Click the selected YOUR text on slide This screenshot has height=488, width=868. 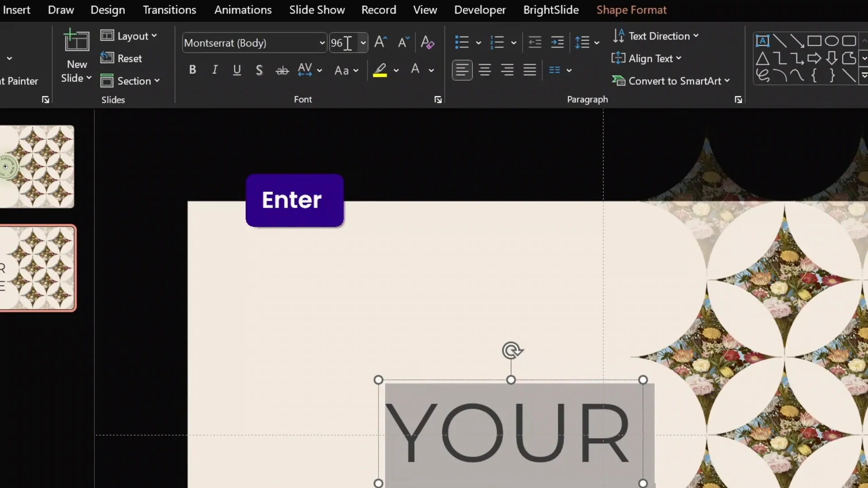tap(507, 433)
